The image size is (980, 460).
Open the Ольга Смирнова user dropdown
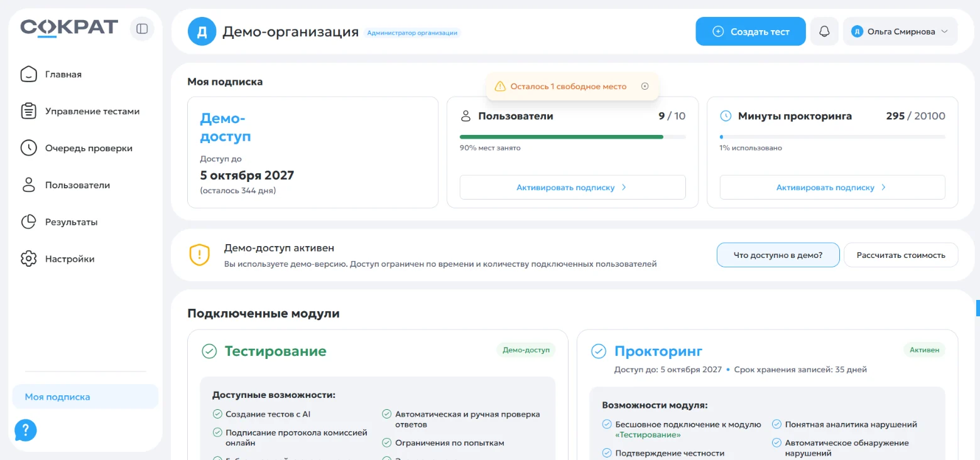(x=900, y=31)
